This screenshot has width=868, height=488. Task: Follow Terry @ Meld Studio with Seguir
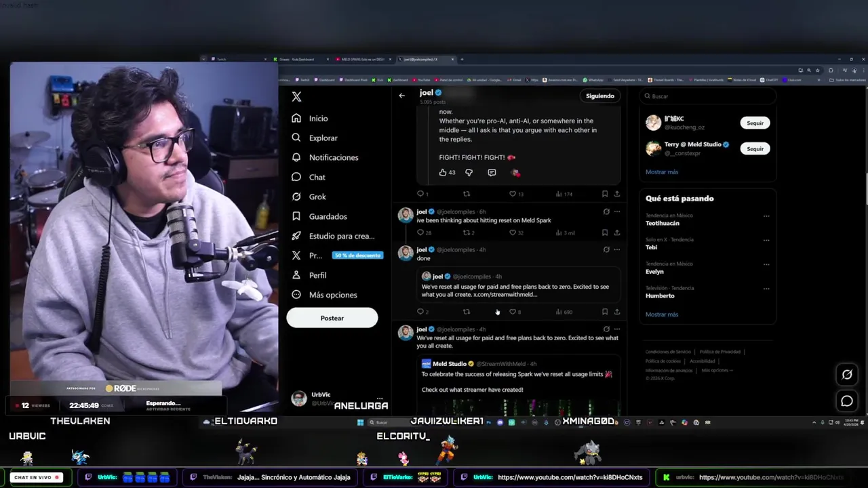pyautogui.click(x=755, y=148)
